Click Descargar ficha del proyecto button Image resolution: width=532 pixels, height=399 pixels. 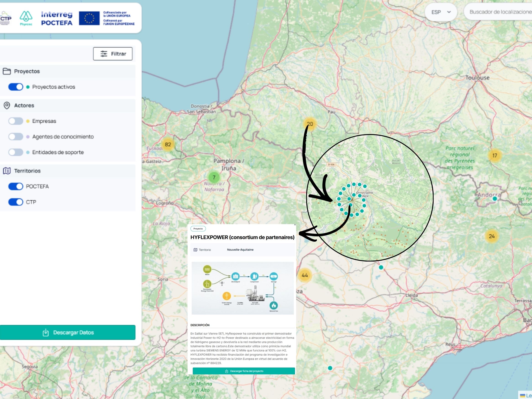[x=244, y=371]
